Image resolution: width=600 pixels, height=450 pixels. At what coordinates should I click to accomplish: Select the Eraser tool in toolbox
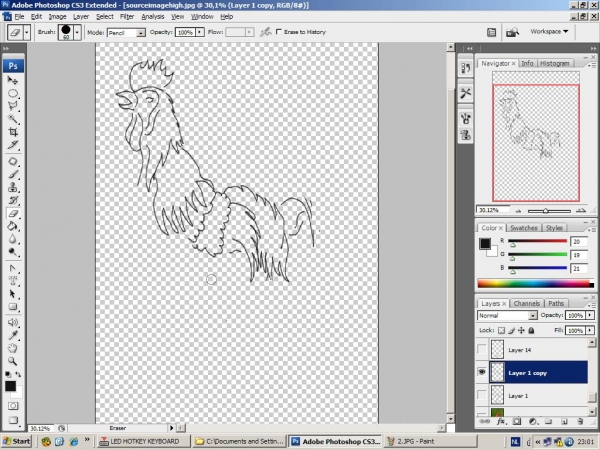point(13,214)
